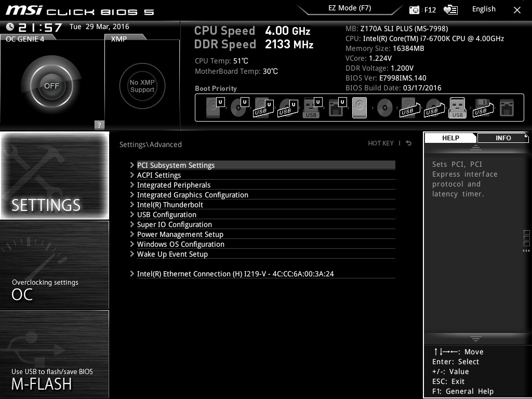Image resolution: width=532 pixels, height=399 pixels.
Task: Click the F1: General Help hint
Action: tap(463, 391)
